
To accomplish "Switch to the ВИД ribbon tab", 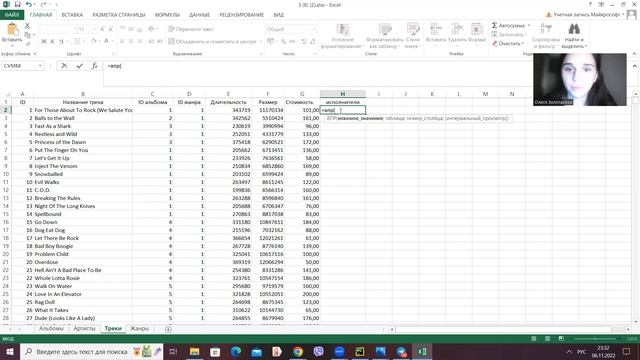I will [278, 15].
